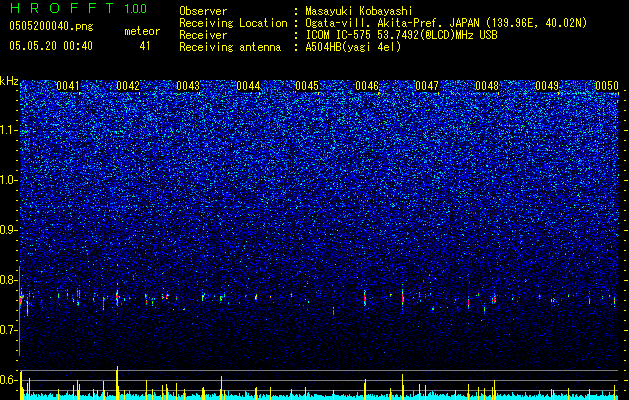The image size is (629, 400).
Task: Click the tallest yellow signal bar near 0042
Action: (117, 382)
